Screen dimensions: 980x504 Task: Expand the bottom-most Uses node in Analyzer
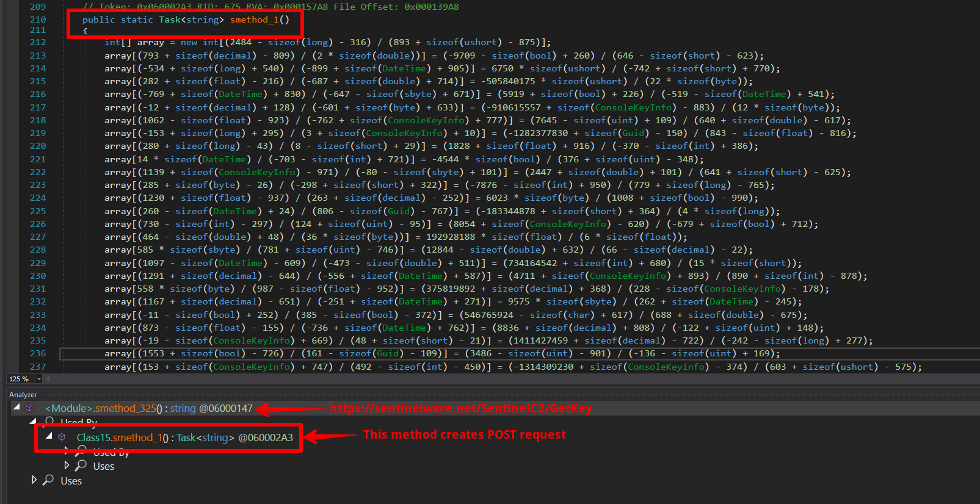pyautogui.click(x=34, y=480)
